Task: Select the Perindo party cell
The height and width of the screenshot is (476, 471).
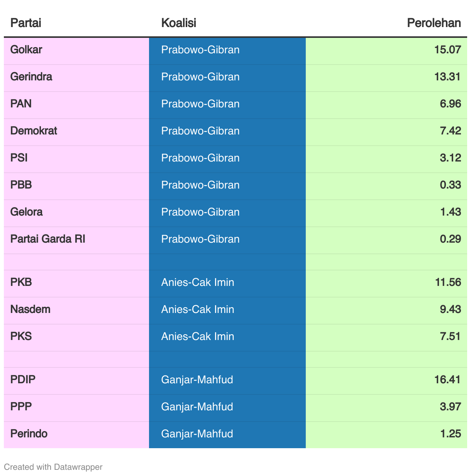Action: 29,434
